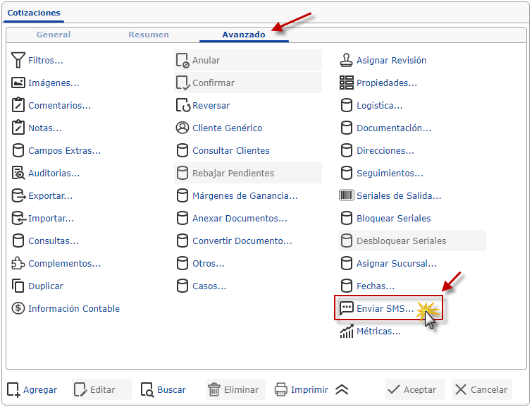Click the magnifier document icon for Auditorias
532x407 pixels.
(x=18, y=173)
